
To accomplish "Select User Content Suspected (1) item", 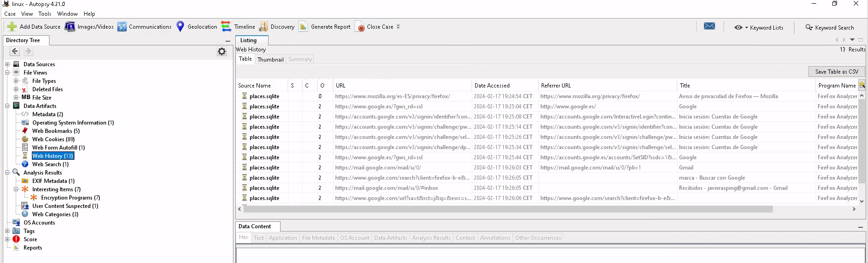I will [65, 206].
